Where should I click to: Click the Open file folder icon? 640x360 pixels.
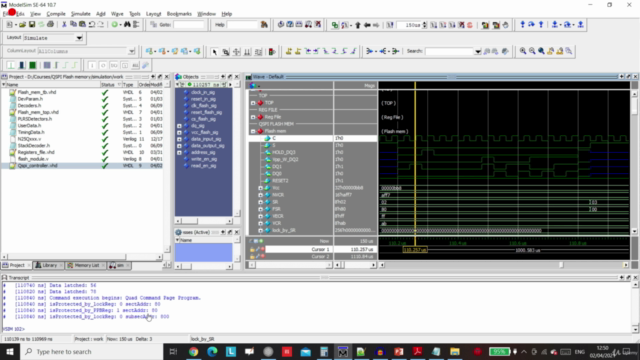[x=22, y=25]
